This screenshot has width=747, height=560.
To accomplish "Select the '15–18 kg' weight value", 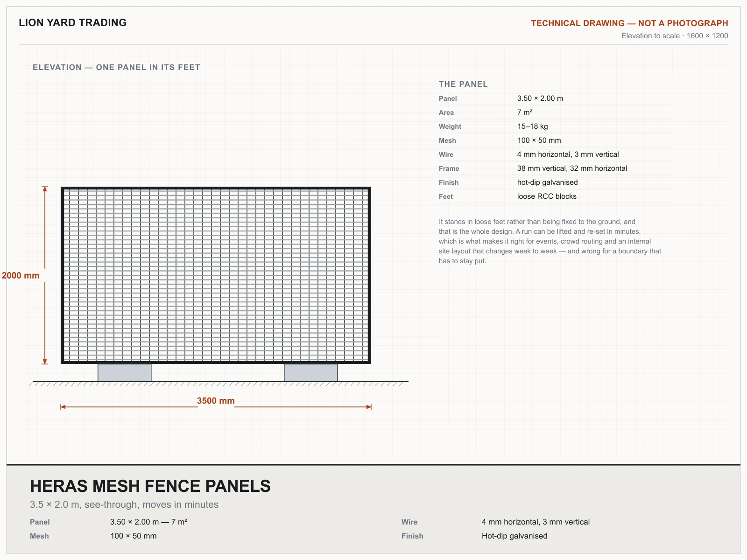I will coord(533,126).
